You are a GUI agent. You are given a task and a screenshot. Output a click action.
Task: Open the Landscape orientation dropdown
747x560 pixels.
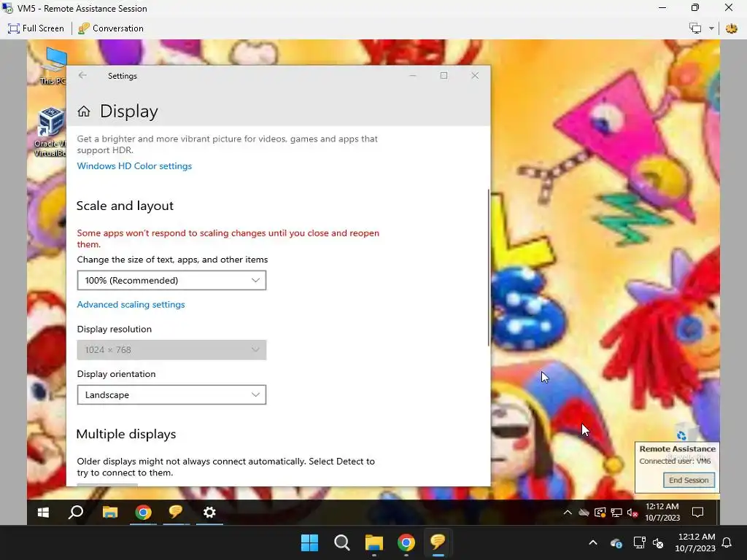[171, 394]
